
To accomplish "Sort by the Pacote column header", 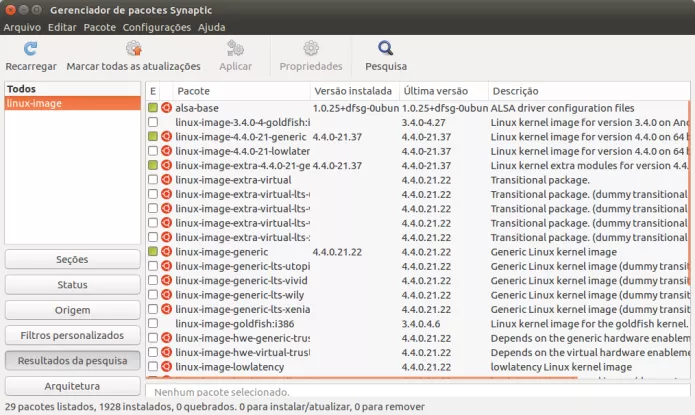I will (x=193, y=90).
